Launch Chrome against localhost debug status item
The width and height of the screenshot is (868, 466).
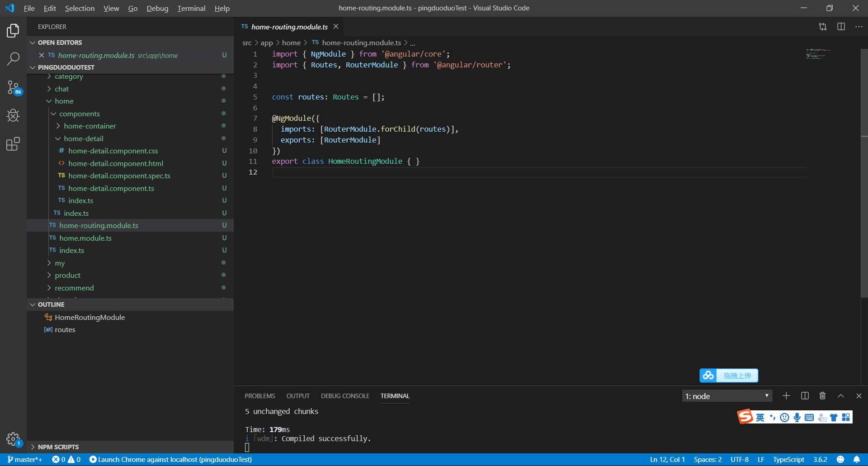click(170, 459)
